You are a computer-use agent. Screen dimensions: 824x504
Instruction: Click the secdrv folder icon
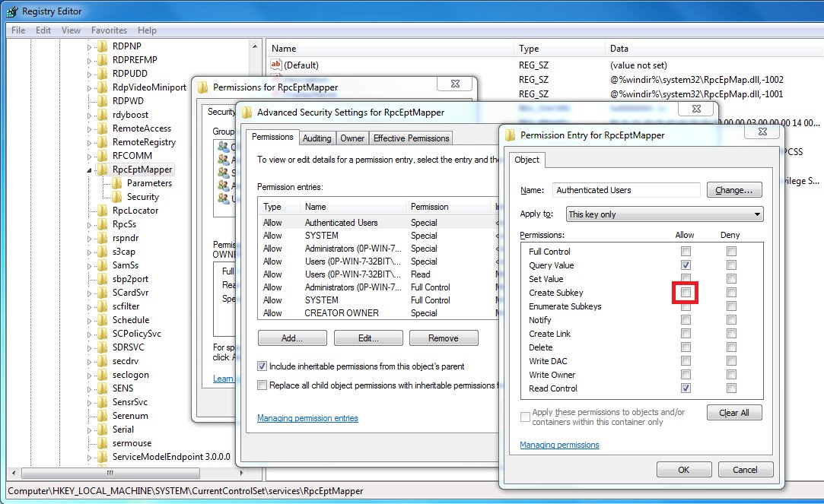[x=103, y=361]
